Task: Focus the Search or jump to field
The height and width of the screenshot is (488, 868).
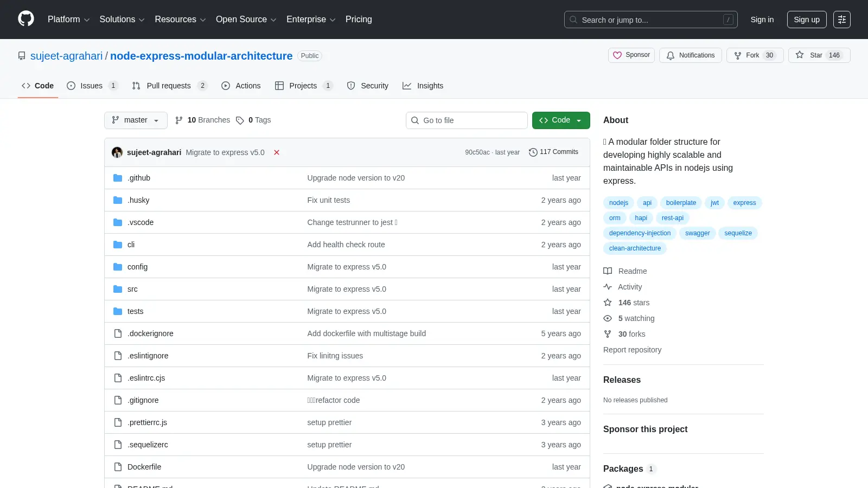Action: coord(651,20)
